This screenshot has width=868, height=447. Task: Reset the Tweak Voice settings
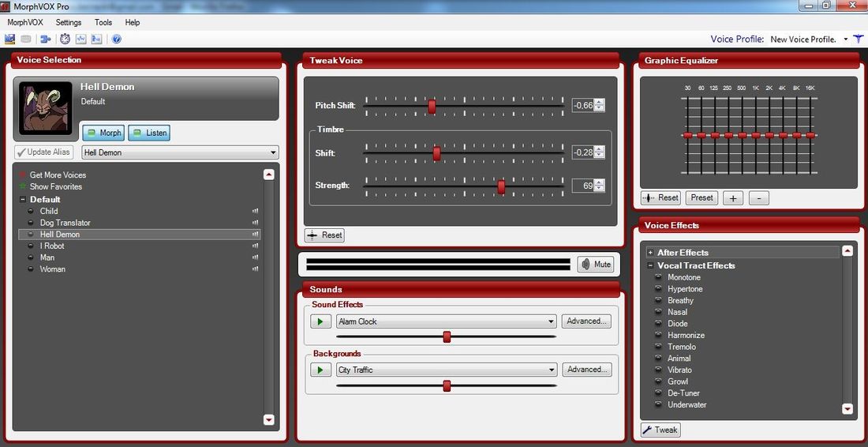click(x=325, y=235)
